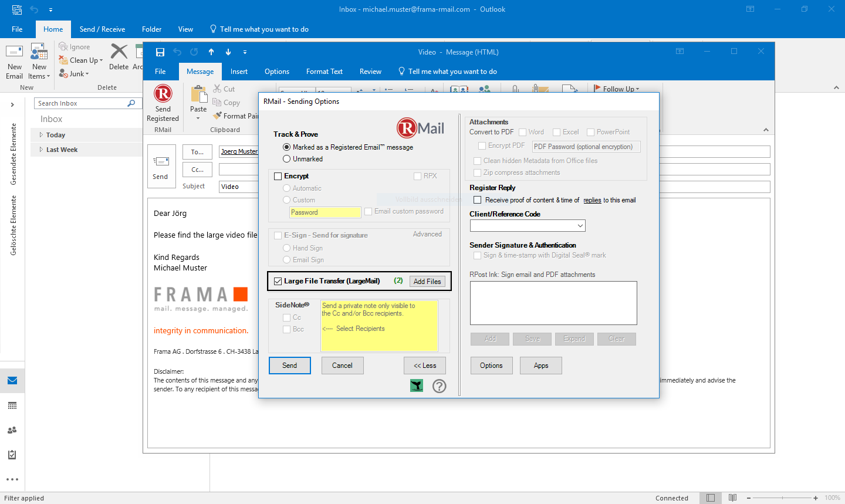Click the zoom in plus button
The height and width of the screenshot is (504, 845).
(816, 498)
